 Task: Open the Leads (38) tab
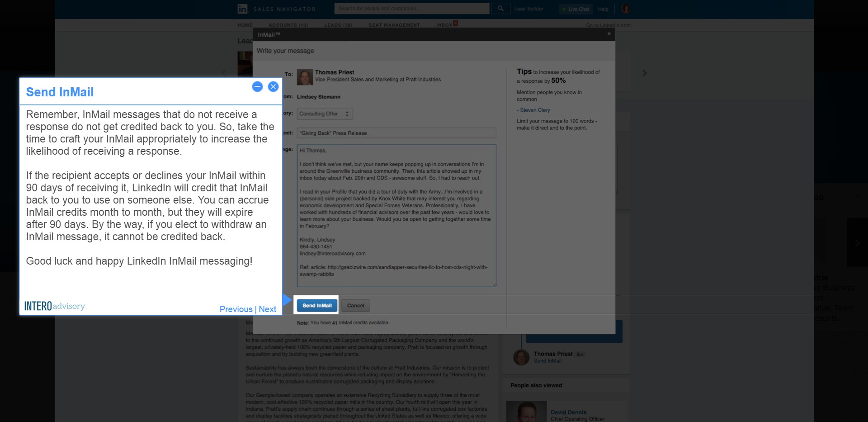click(x=338, y=25)
